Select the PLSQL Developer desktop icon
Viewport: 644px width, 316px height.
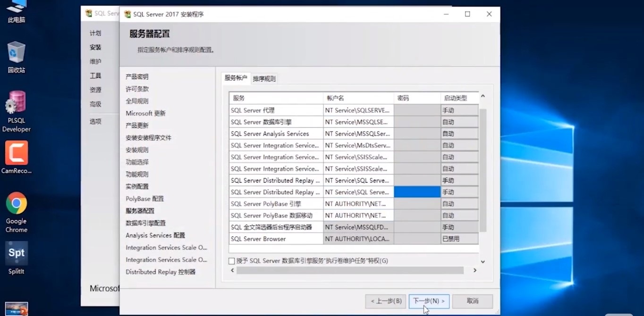coord(16,112)
